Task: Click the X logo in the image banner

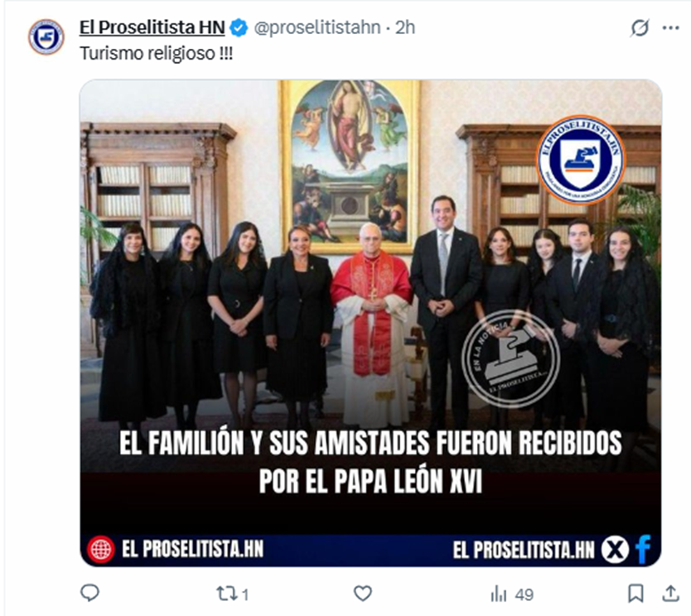Action: [x=616, y=550]
